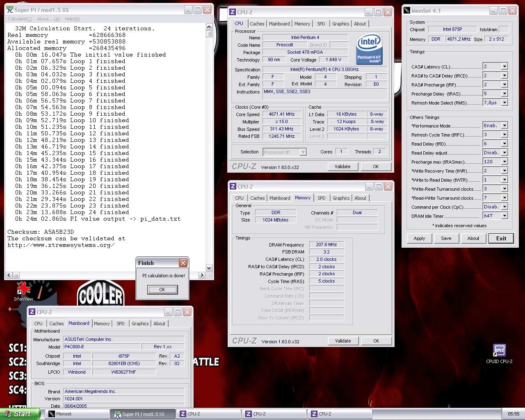
Task: Open the Write Recovery Time (tWR) dropdown
Action: pyautogui.click(x=505, y=171)
